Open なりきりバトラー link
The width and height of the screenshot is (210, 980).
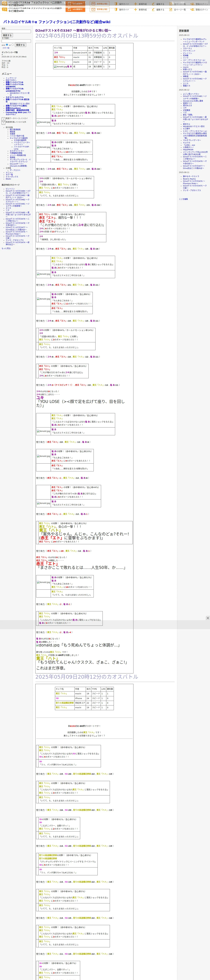[x=17, y=151]
